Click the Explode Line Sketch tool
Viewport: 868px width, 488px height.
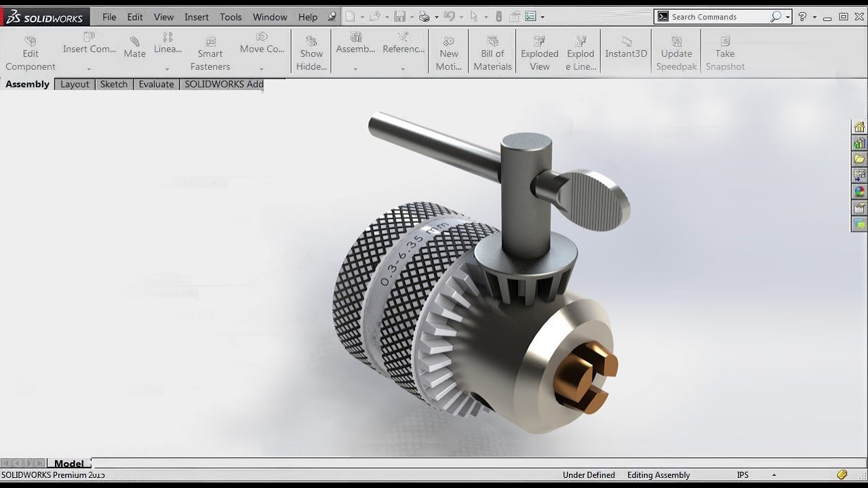pos(581,52)
